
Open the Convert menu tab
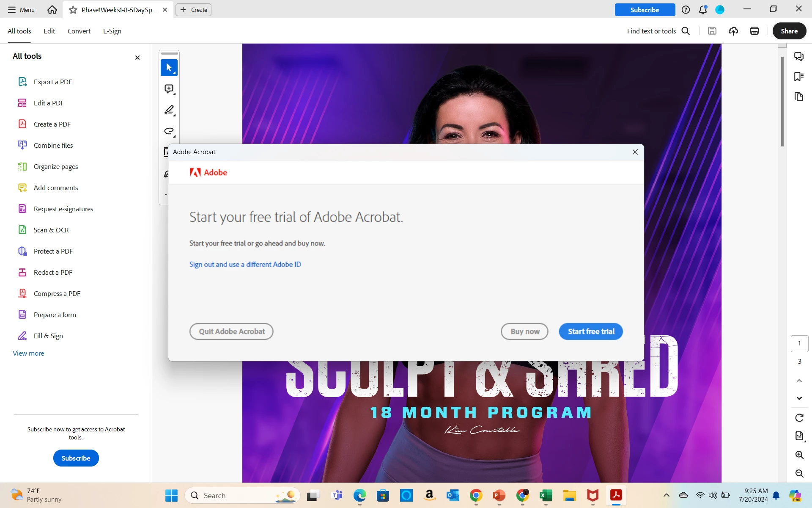(79, 31)
